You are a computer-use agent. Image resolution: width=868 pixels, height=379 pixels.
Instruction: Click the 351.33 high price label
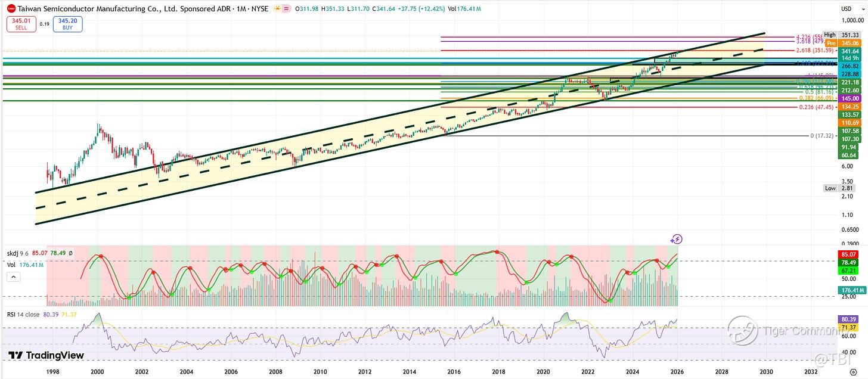coord(849,35)
